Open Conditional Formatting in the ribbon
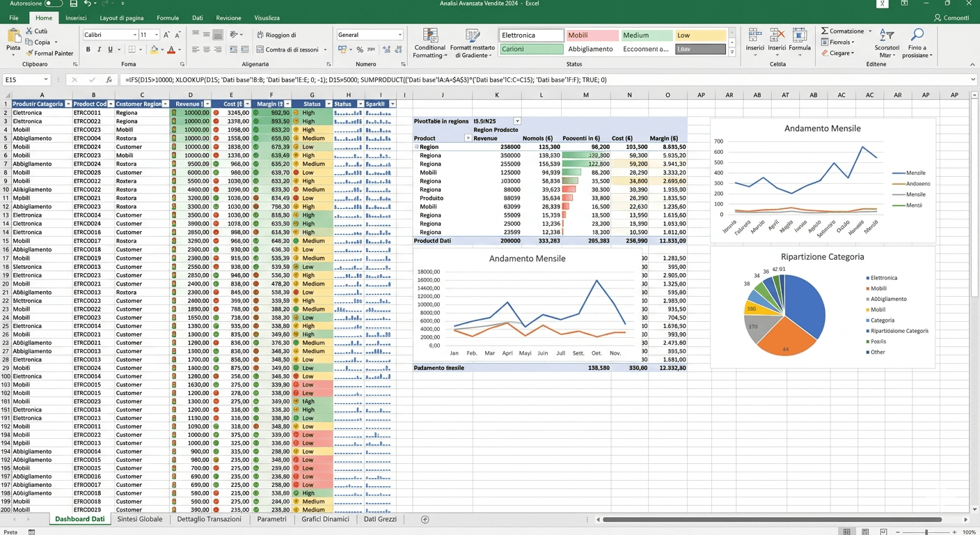 (430, 42)
